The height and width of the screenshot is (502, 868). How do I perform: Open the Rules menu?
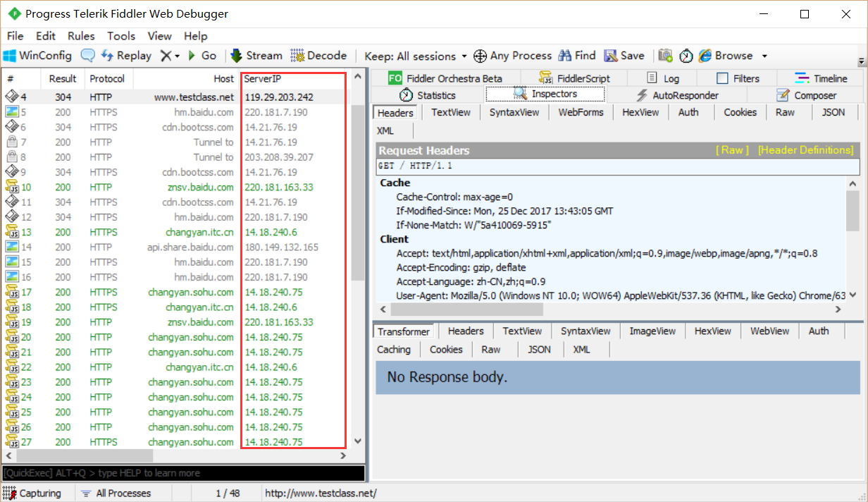pyautogui.click(x=81, y=36)
